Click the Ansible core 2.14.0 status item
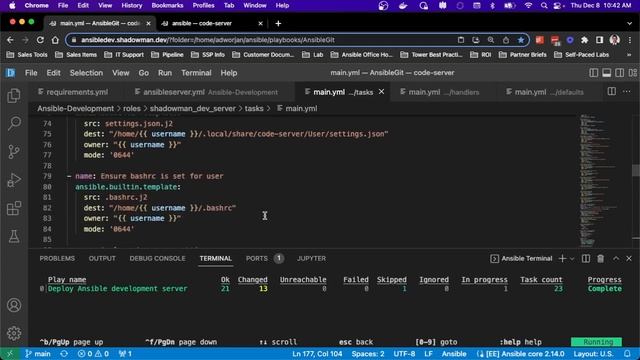This screenshot has width=640, height=360. (520, 353)
